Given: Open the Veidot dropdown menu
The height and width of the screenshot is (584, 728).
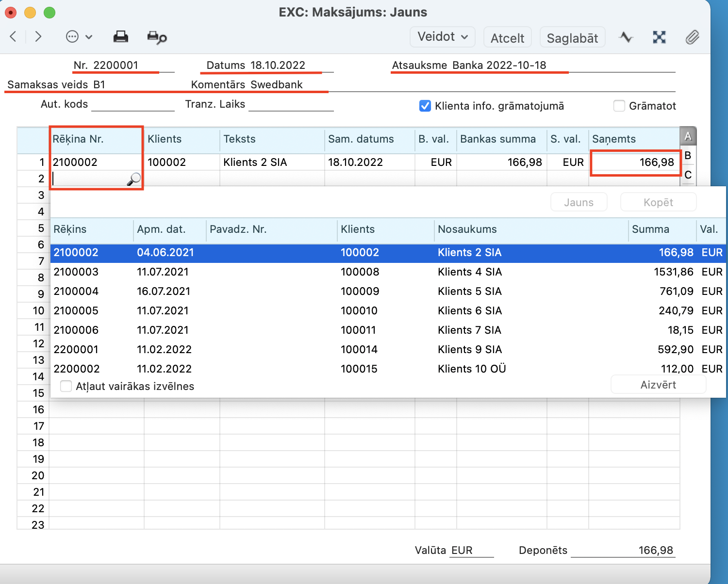Looking at the screenshot, I should 442,37.
